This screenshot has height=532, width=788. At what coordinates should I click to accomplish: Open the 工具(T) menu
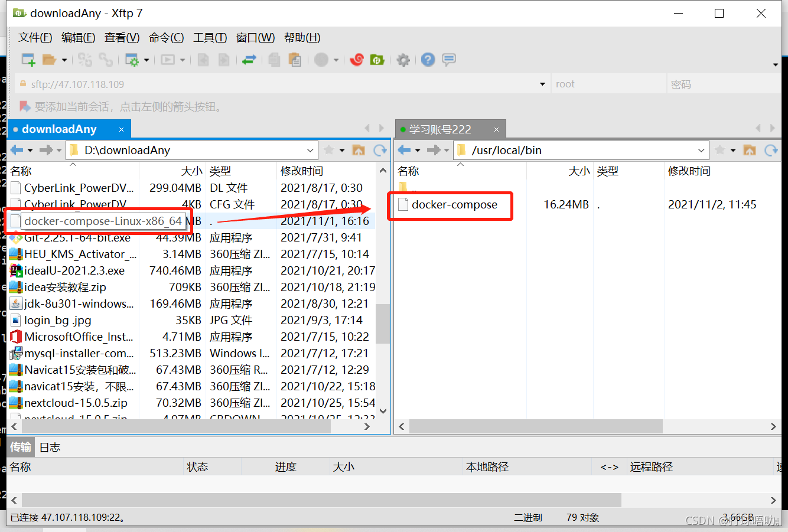[x=210, y=38]
